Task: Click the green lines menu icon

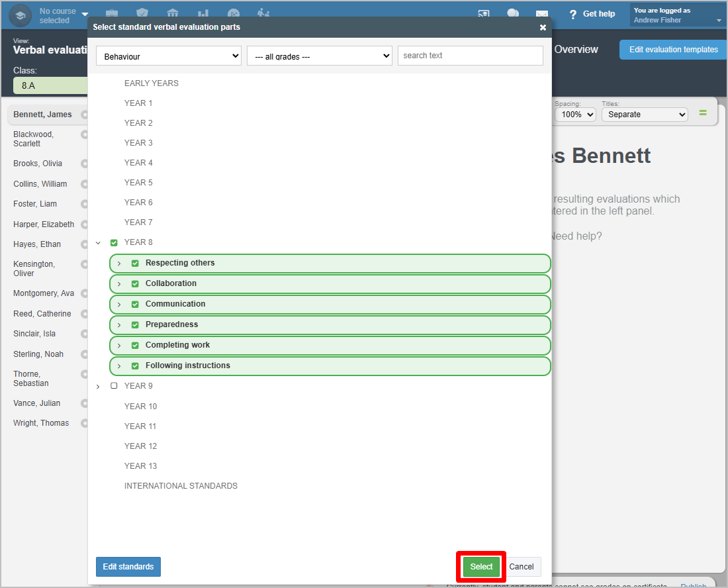Action: (703, 113)
